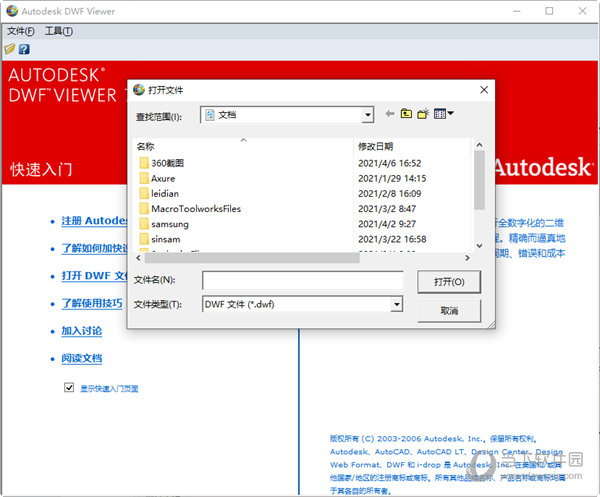Go up one folder level icon
Screen dimensions: 600x497
pyautogui.click(x=406, y=114)
